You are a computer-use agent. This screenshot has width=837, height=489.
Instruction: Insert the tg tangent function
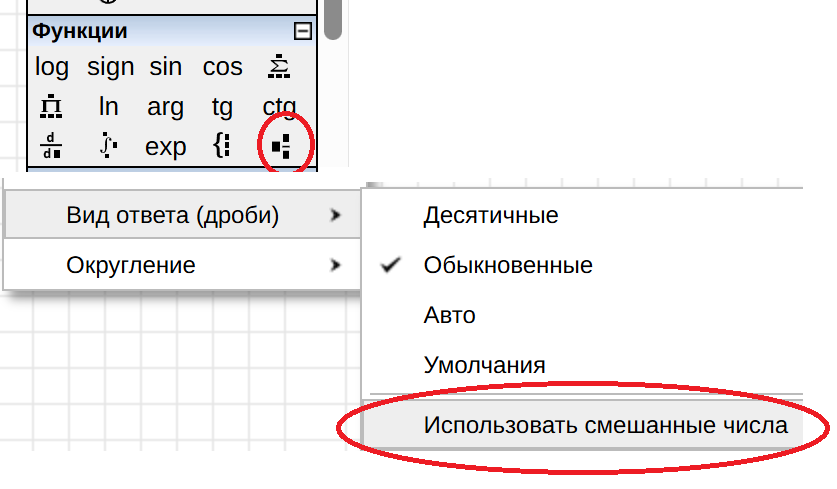pyautogui.click(x=222, y=107)
